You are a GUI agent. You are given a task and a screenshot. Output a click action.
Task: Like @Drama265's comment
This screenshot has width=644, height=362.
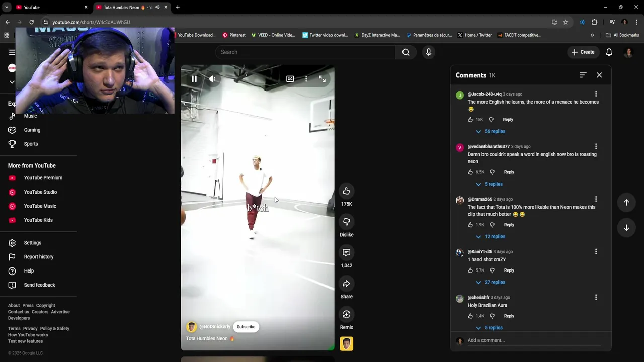point(470,225)
